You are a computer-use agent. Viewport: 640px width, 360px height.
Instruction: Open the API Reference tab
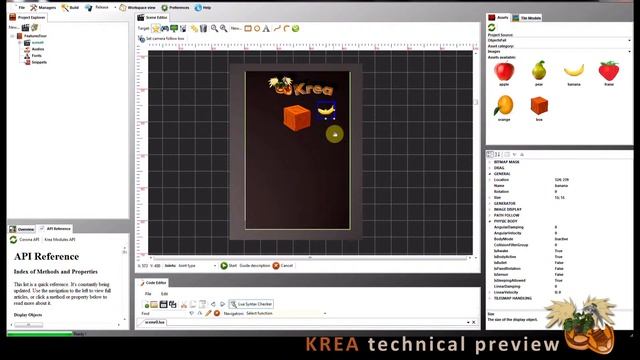click(x=55, y=229)
